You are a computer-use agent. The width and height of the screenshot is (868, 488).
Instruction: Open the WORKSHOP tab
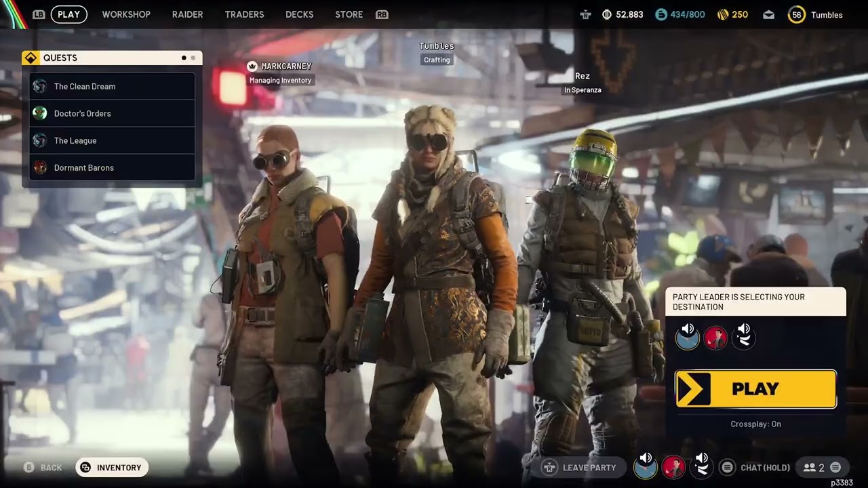point(126,14)
